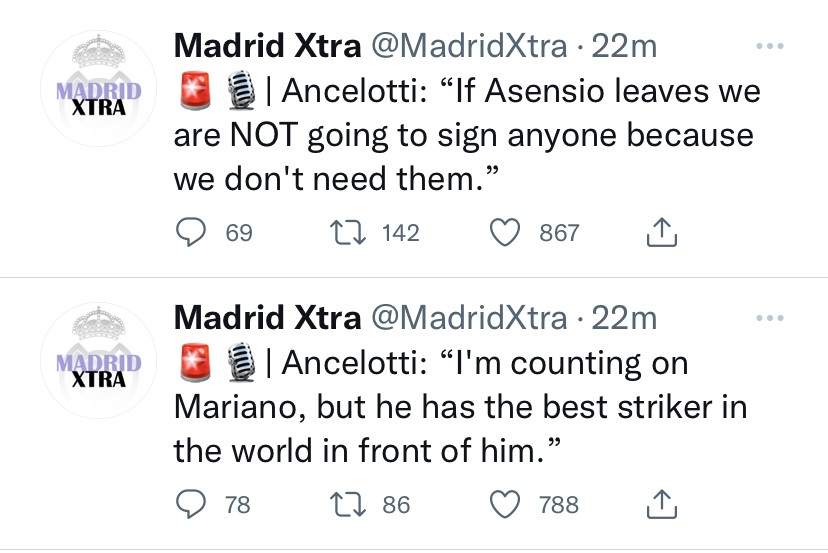Open the 22m timestamp of Mariano tweet

624,318
